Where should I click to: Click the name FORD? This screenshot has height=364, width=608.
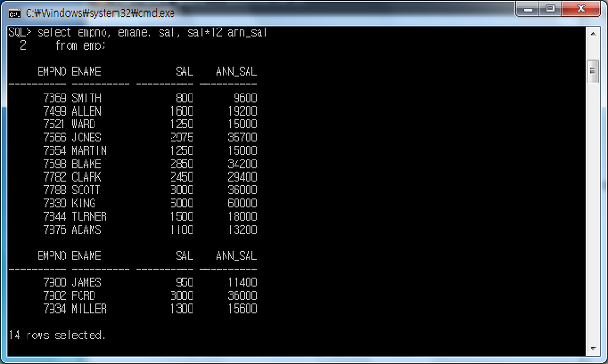click(83, 295)
